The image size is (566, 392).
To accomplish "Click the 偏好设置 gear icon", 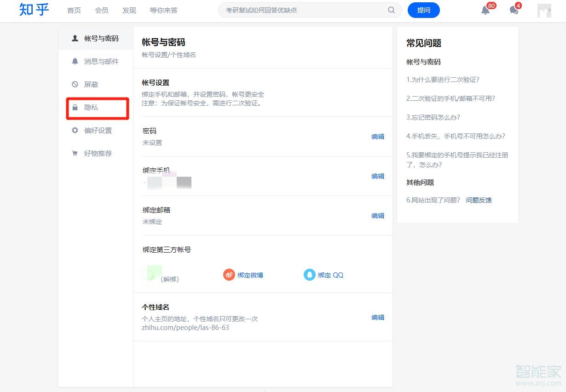I will coord(75,130).
